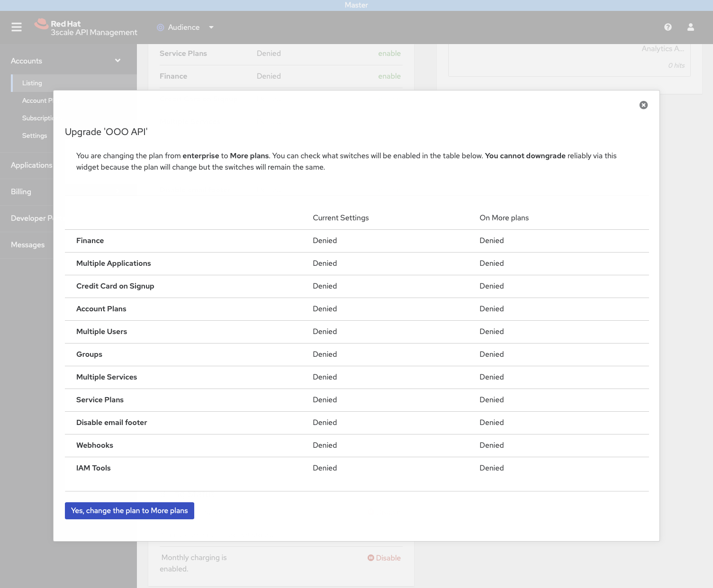
Task: Open the Messages sidebar section
Action: coord(27,245)
